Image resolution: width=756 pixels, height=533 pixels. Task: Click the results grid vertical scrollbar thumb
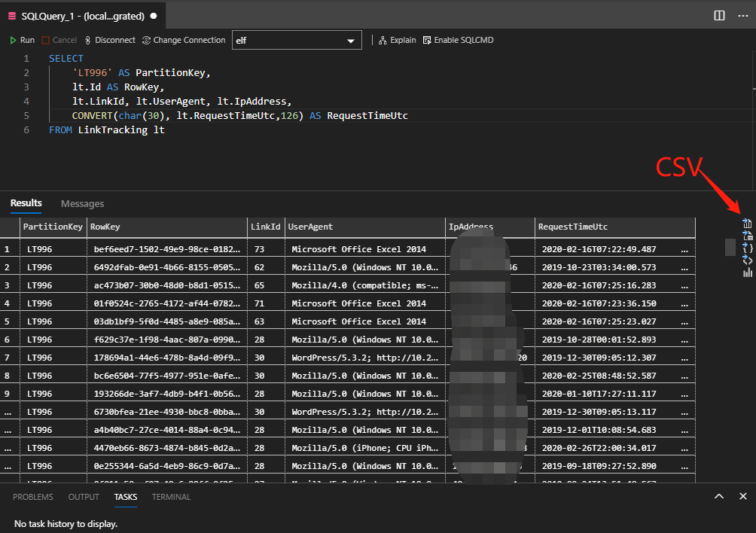tap(730, 247)
